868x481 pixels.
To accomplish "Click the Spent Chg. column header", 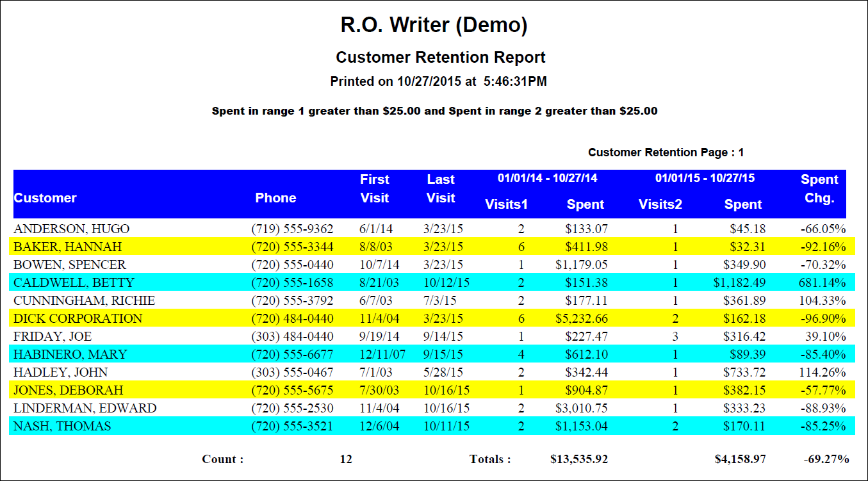I will [819, 189].
